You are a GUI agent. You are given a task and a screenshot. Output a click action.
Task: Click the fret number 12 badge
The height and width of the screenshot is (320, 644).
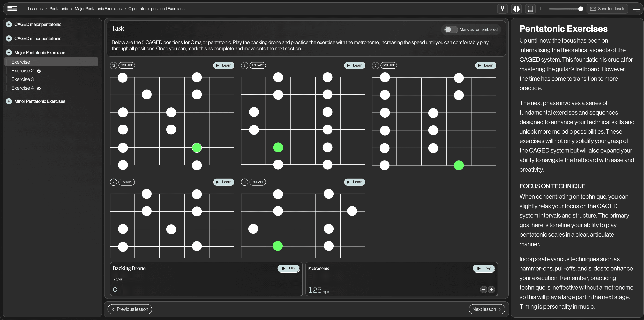pos(114,65)
